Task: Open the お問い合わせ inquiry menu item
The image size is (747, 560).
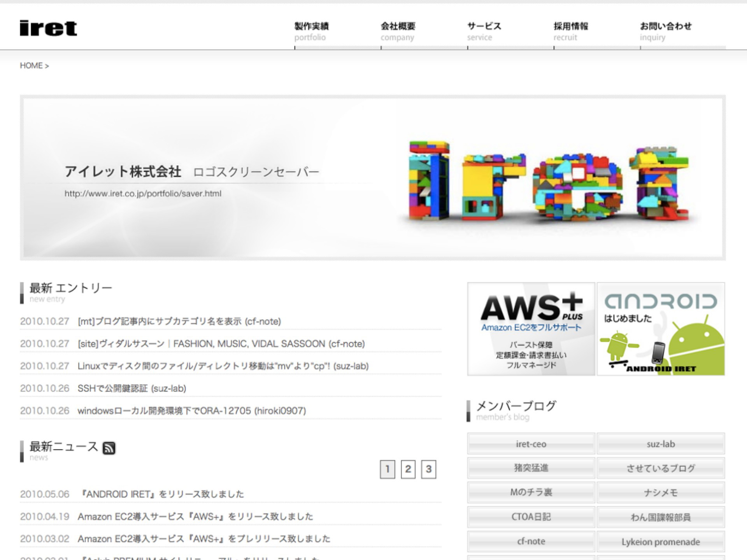Action: tap(666, 31)
